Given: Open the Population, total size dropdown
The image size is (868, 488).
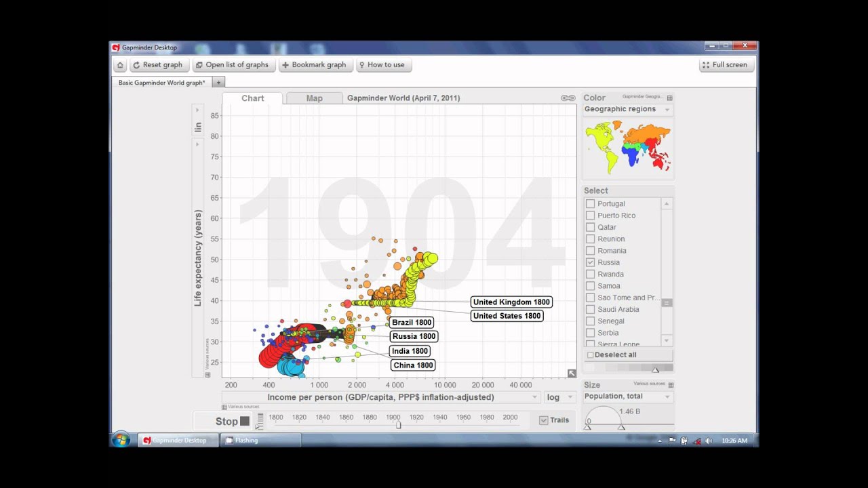Looking at the screenshot, I should click(627, 396).
